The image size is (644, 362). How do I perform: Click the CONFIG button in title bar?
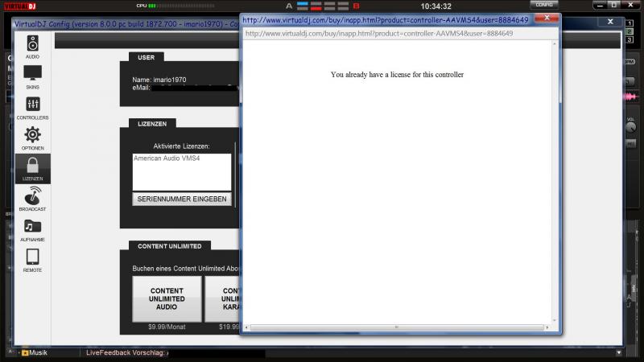(x=544, y=5)
